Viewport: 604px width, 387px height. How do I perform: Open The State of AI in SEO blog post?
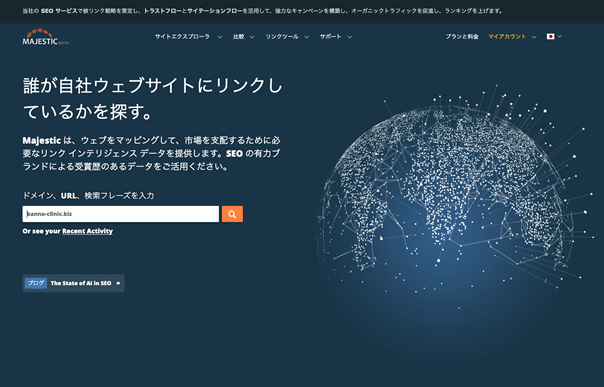[81, 283]
